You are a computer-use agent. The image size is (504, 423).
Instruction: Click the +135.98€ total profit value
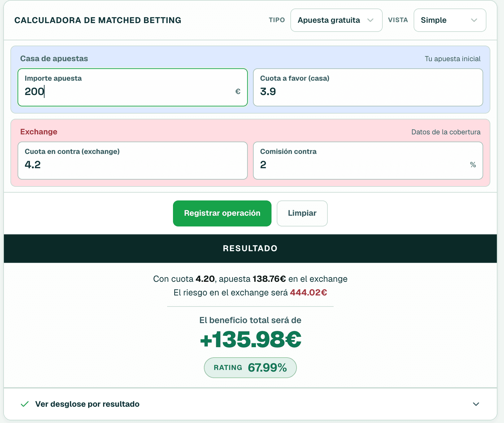click(250, 339)
